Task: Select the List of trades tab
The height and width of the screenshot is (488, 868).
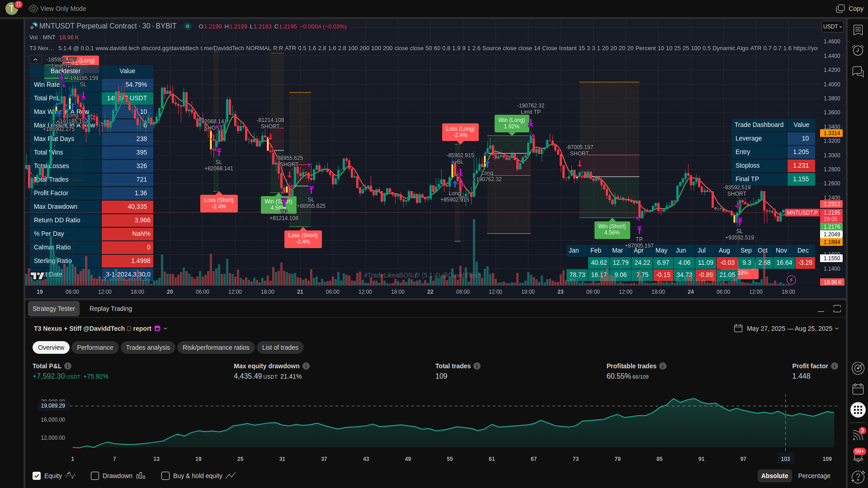Action: (280, 347)
